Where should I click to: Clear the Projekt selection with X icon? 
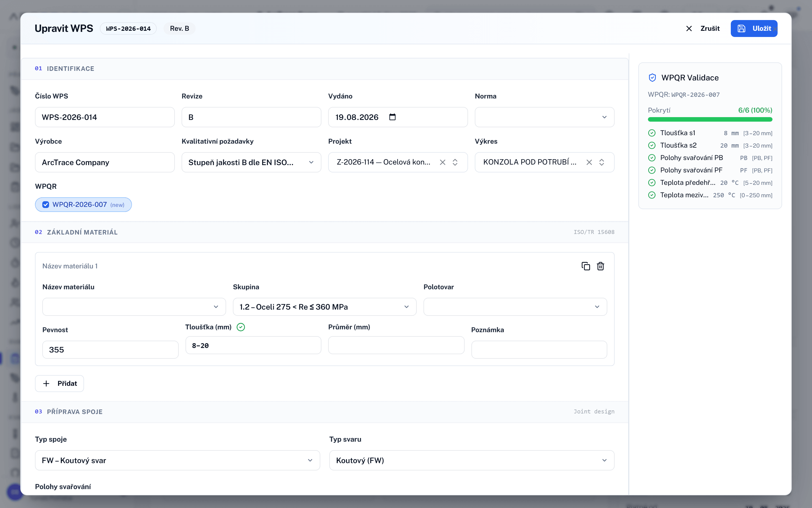[443, 162]
